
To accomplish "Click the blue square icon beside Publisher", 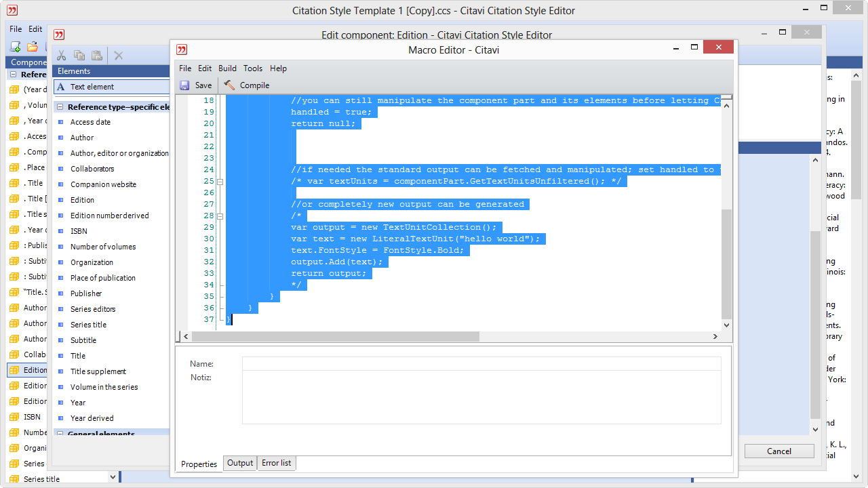I will point(60,293).
